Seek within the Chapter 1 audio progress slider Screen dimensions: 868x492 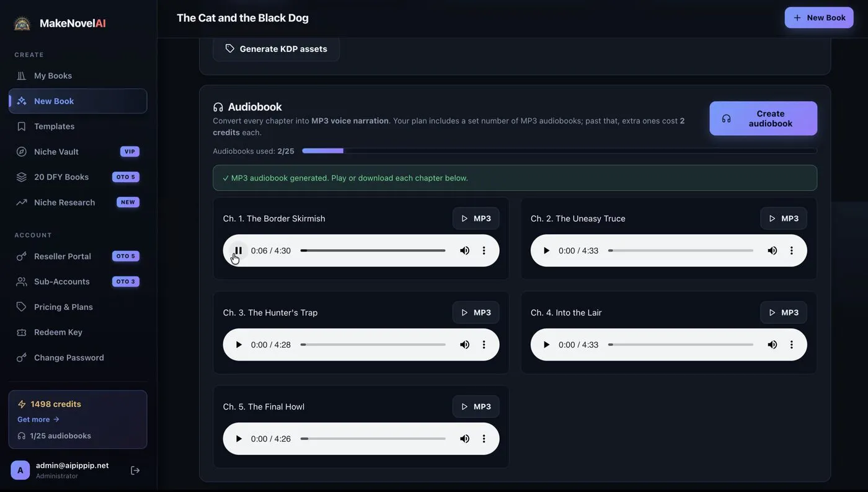[373, 250]
